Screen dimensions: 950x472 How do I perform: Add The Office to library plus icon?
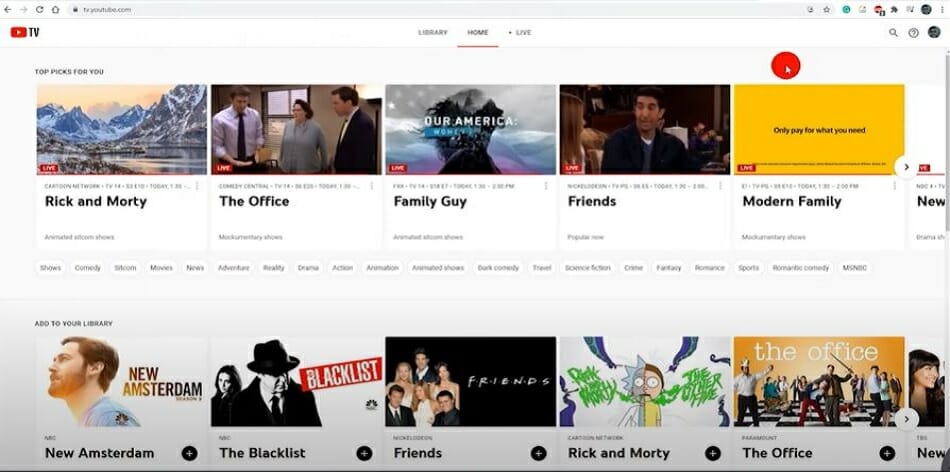coord(888,453)
